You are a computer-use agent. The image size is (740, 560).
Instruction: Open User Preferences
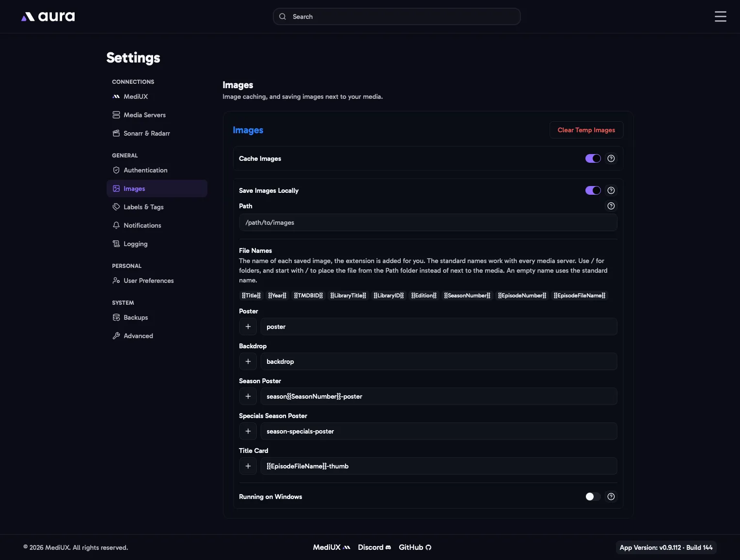(x=157, y=280)
